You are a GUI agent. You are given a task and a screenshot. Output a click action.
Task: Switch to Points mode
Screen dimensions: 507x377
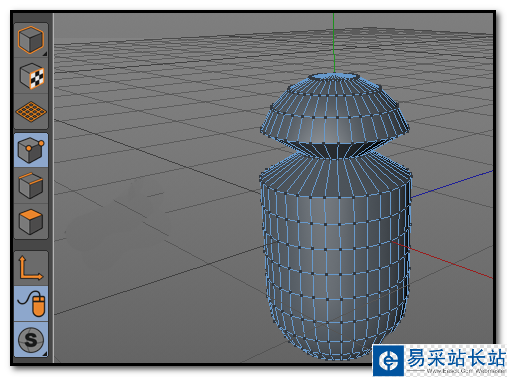pos(31,150)
